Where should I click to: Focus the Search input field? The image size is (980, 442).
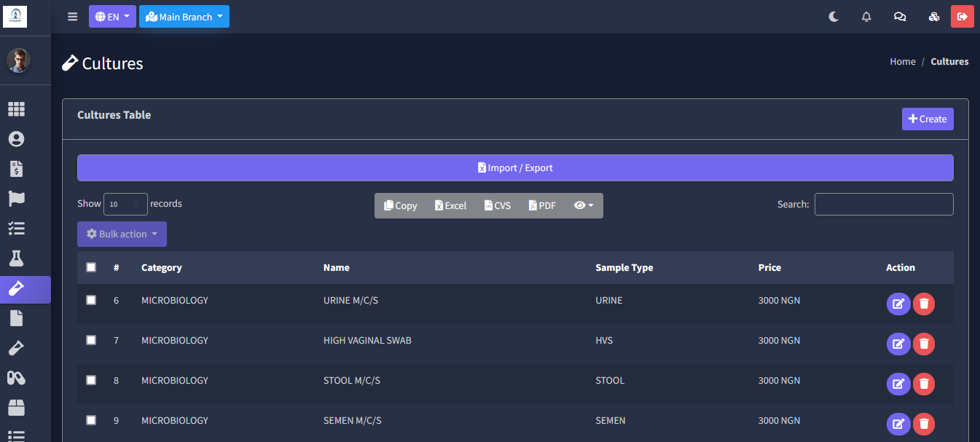pos(883,205)
